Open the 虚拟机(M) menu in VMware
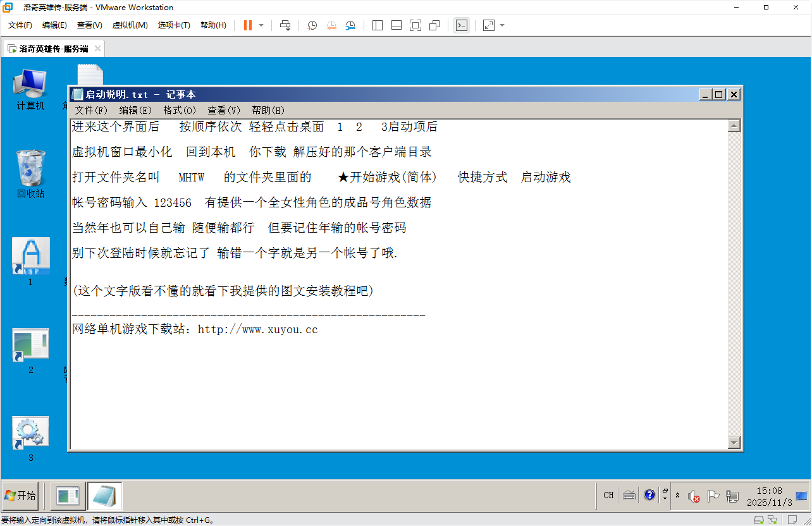812x526 pixels. 130,25
